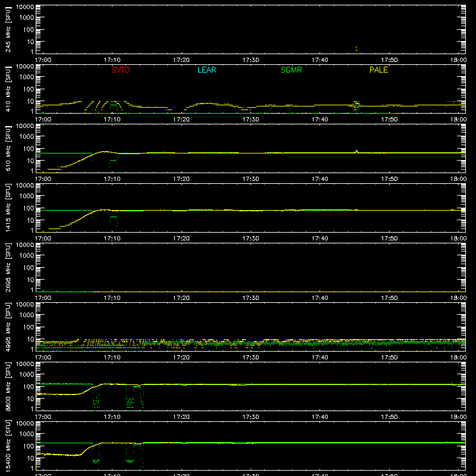Viewport: 476px width, 476px height.
Task: Select the 1415 MHz [SFU] axis title
Action: click(8, 208)
